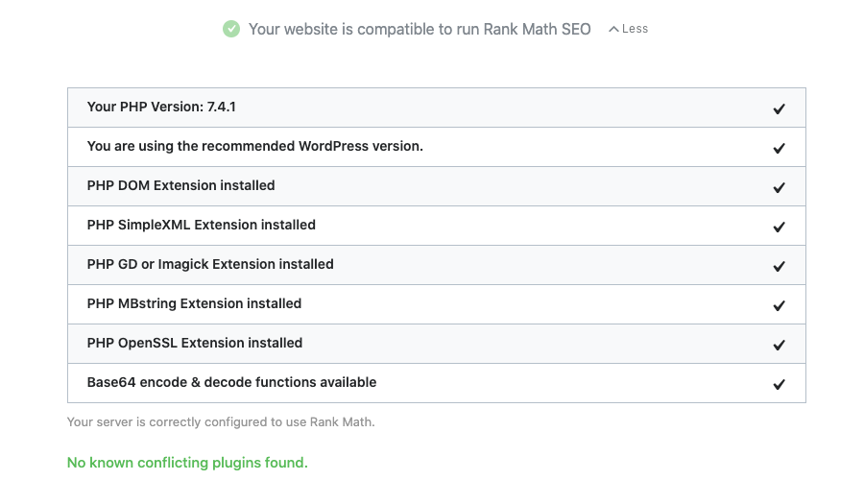864x504 pixels.
Task: Click 'You are using the recommended WordPress version' text
Action: (254, 146)
